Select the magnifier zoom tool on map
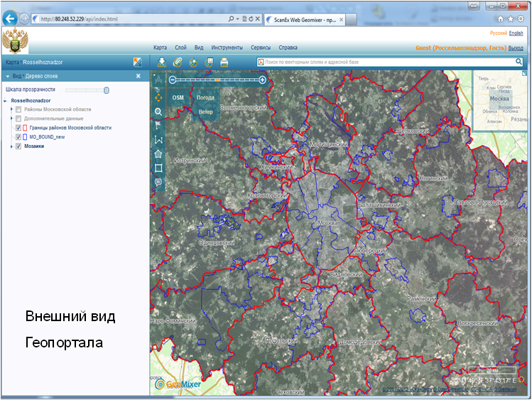The width and height of the screenshot is (532, 400). [x=158, y=112]
